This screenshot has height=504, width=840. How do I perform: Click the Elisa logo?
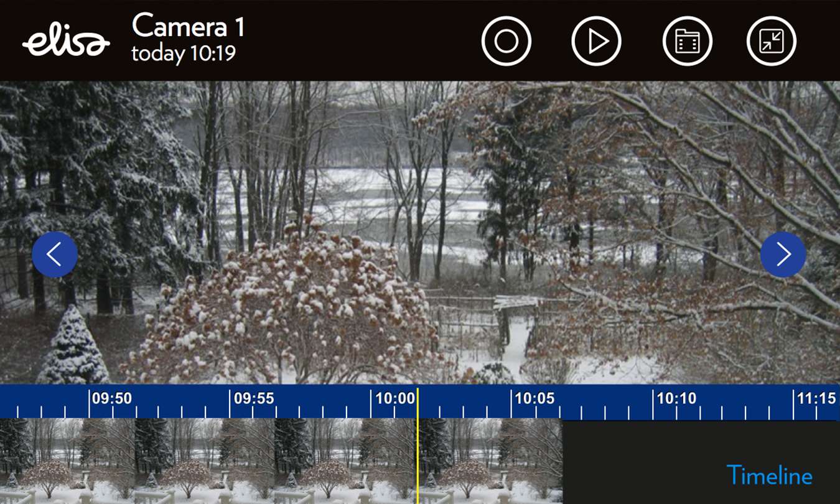[66, 42]
